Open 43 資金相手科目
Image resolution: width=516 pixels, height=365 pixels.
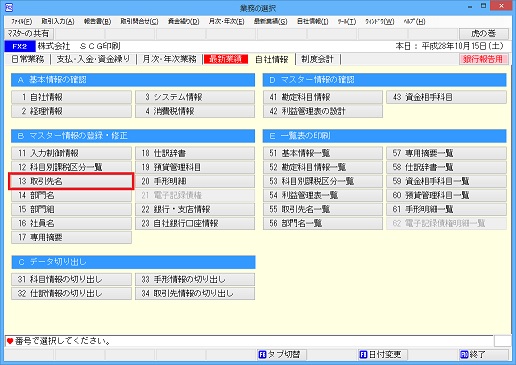tap(446, 97)
